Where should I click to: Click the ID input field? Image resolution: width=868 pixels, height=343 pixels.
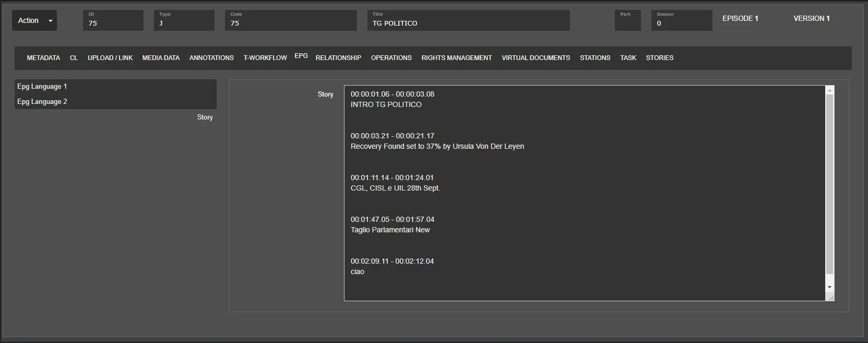(x=113, y=23)
